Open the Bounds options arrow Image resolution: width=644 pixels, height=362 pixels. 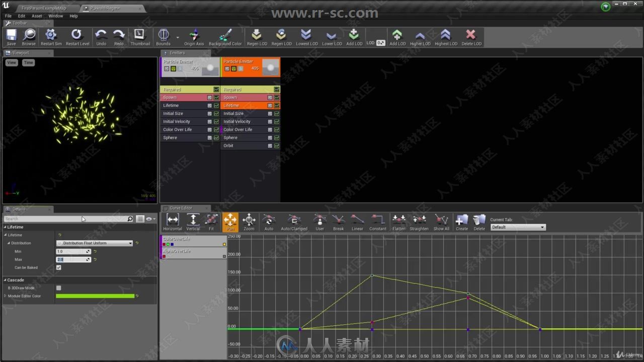(178, 37)
